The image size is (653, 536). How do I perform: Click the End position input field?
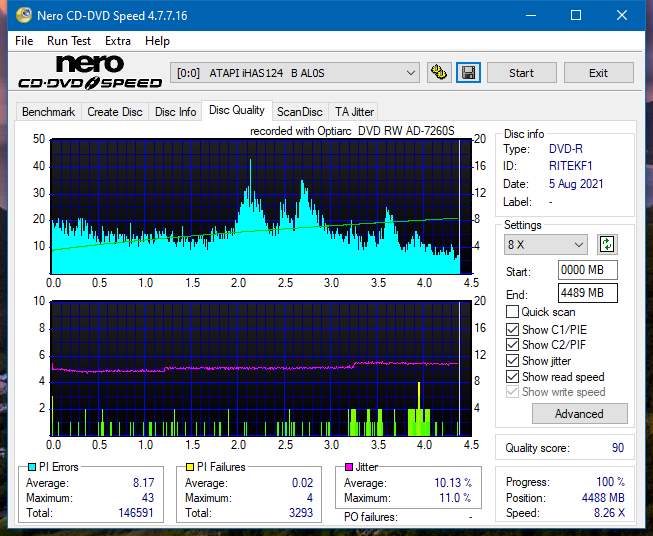[588, 293]
